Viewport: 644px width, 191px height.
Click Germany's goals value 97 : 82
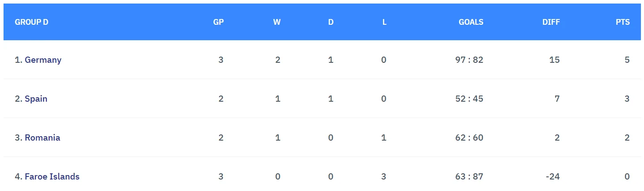pos(469,60)
